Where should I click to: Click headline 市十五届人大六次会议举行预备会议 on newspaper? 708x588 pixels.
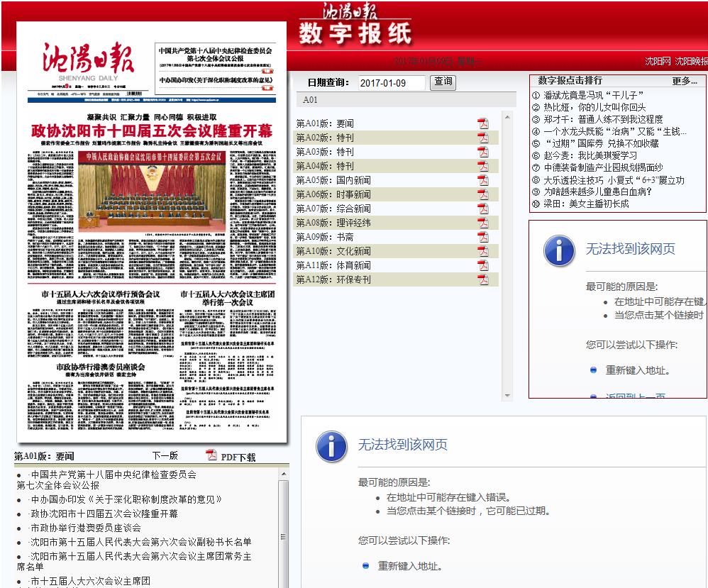pos(101,294)
